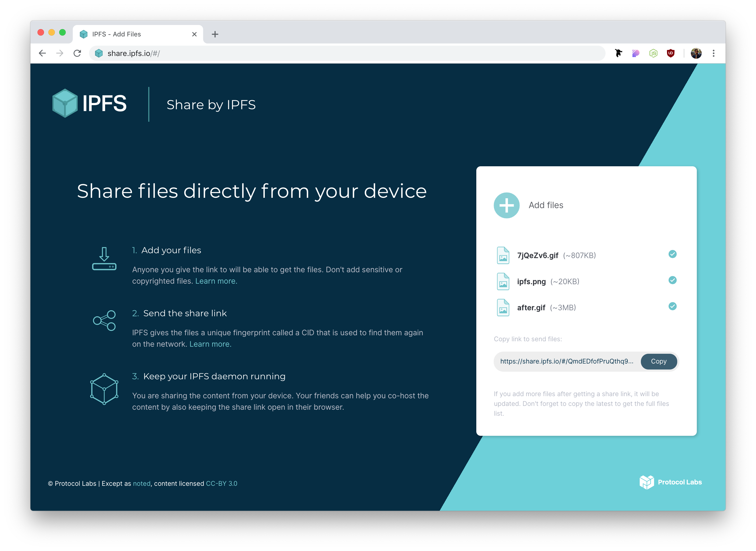Click the share link URL field
756x551 pixels.
(566, 362)
